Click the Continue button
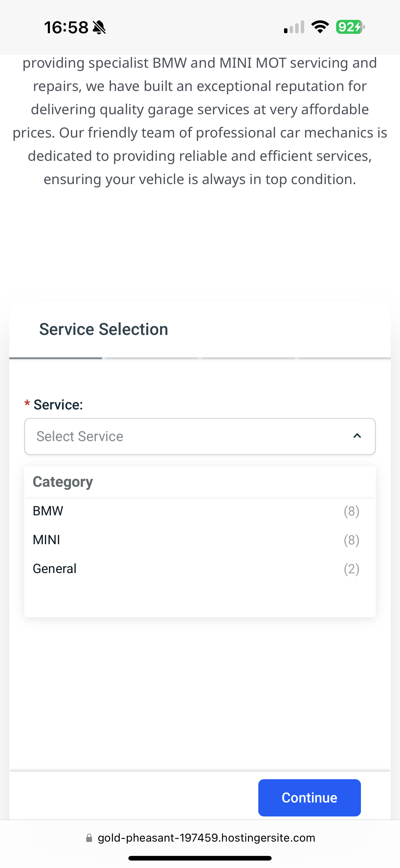Image resolution: width=400 pixels, height=868 pixels. click(x=309, y=798)
